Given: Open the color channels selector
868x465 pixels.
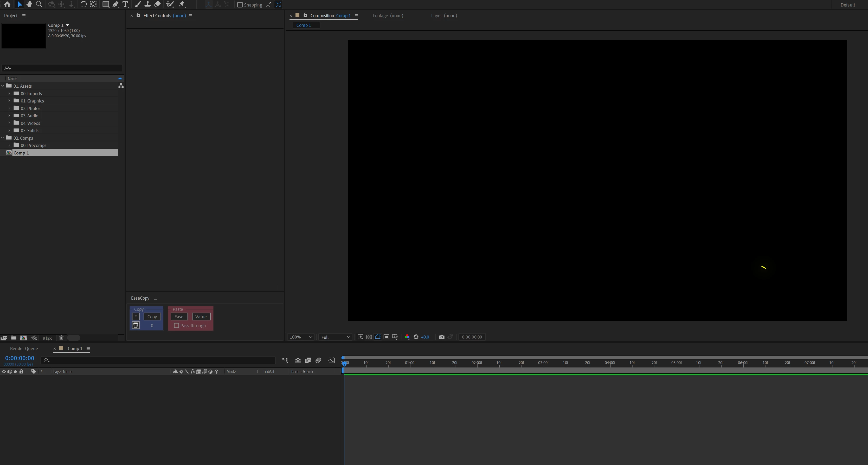Looking at the screenshot, I should tap(407, 337).
